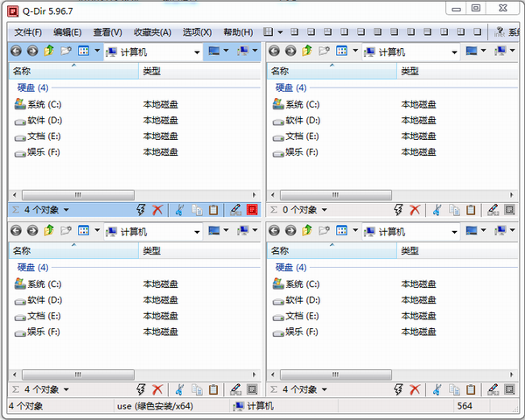The width and height of the screenshot is (525, 420).
Task: Go up one folder in top-right pane
Action: click(307, 51)
